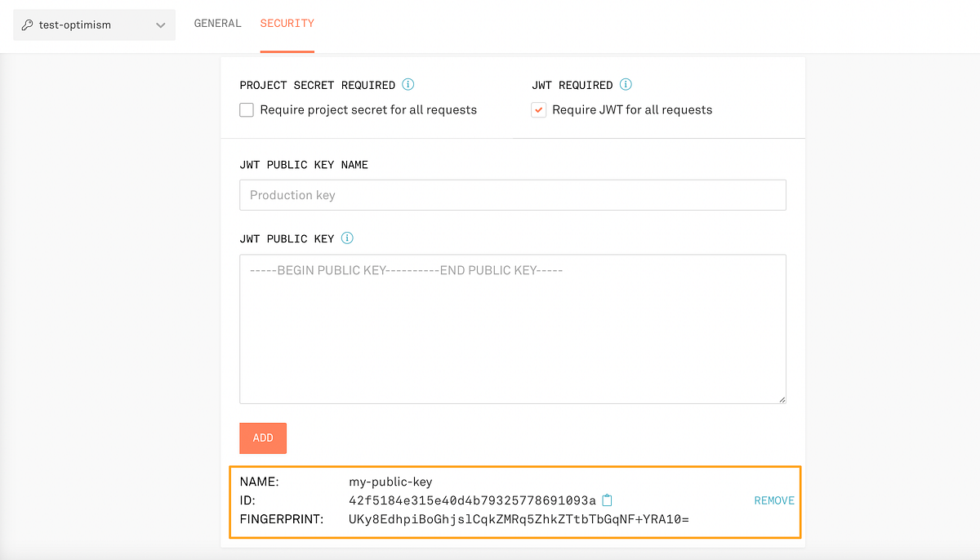The image size is (980, 560).
Task: Select the fingerprint UKy8EdhpiBoGhjslCqkZMRq5ZhkZTtbTbGqNF+YRA10=
Action: tap(519, 519)
